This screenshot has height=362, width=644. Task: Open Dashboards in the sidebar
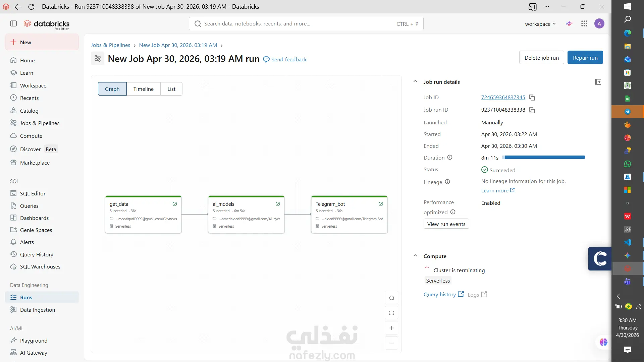(x=42, y=218)
